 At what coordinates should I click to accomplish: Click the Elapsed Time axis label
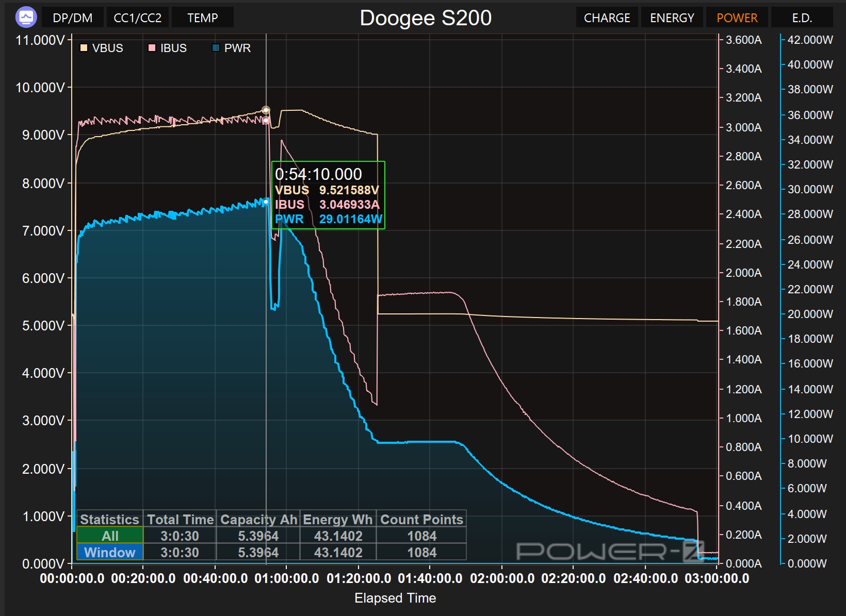tap(395, 598)
